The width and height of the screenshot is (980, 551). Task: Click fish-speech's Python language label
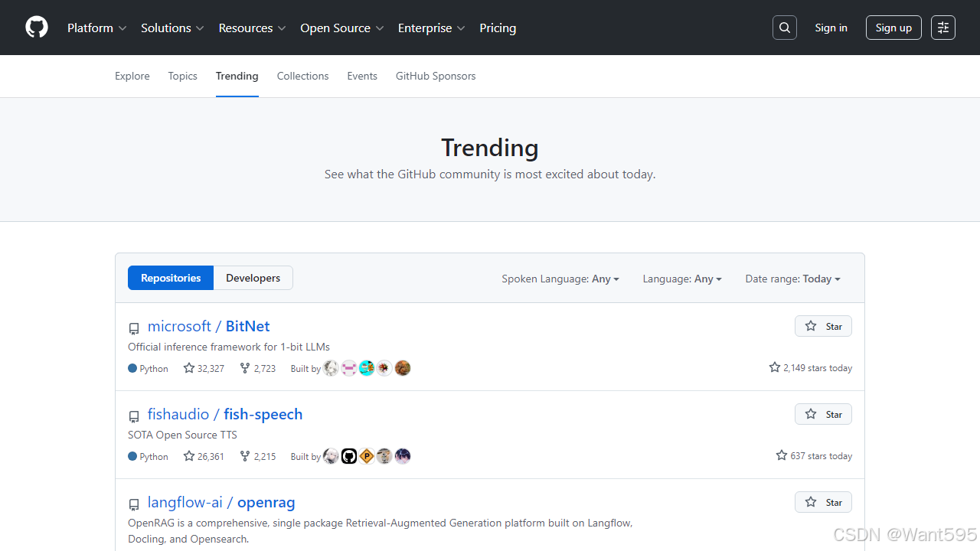coord(149,456)
